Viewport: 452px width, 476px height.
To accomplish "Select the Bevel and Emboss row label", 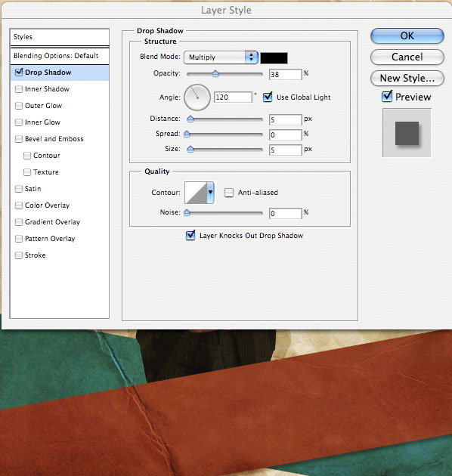I will pyautogui.click(x=54, y=139).
